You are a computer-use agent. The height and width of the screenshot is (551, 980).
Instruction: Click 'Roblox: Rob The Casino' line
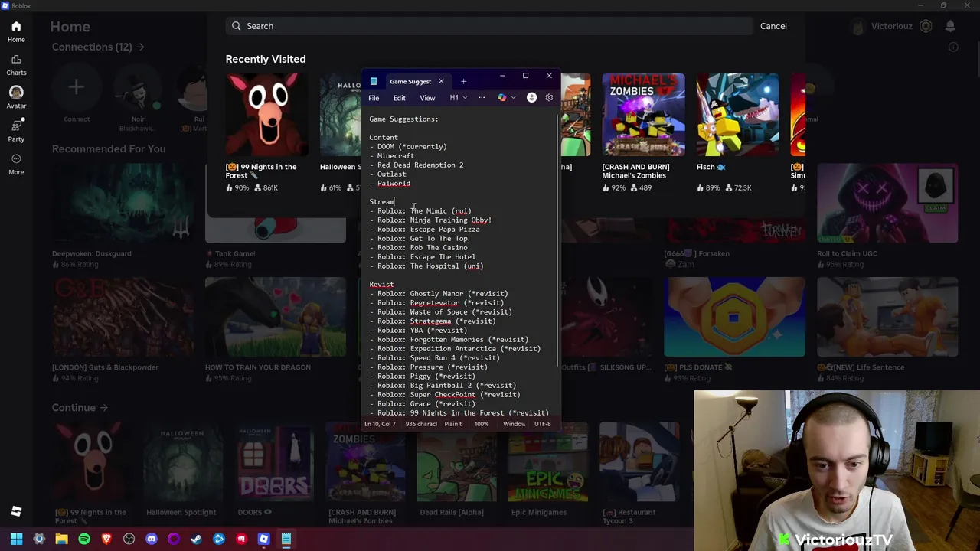point(419,247)
